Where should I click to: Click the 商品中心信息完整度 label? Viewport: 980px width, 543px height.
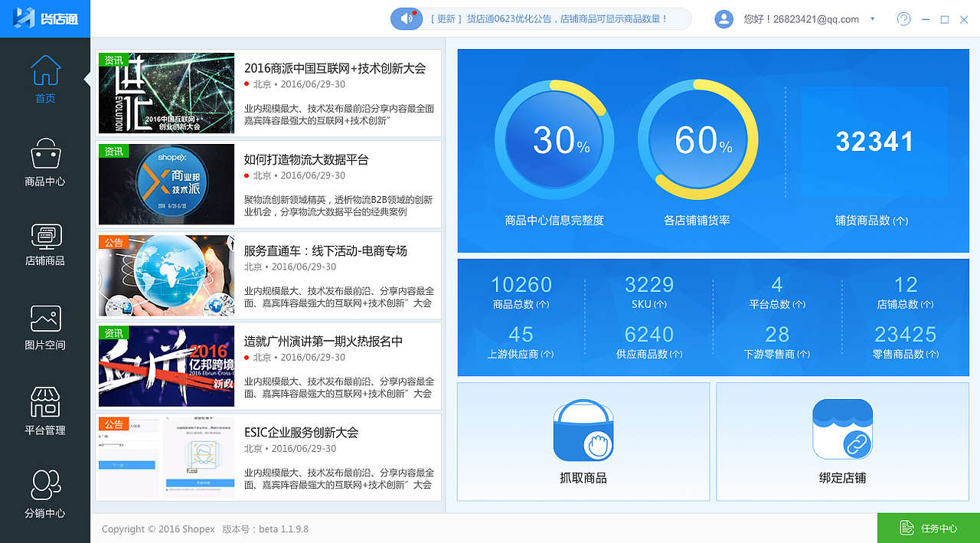(x=554, y=221)
